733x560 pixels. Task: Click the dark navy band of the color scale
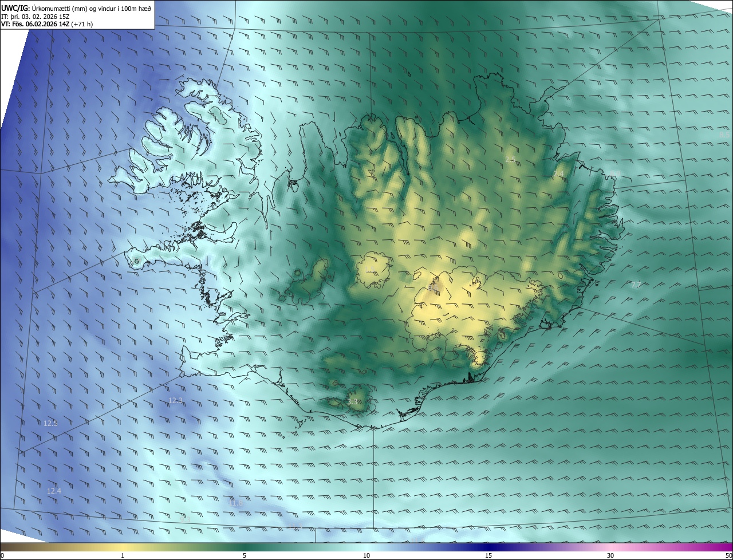488,547
